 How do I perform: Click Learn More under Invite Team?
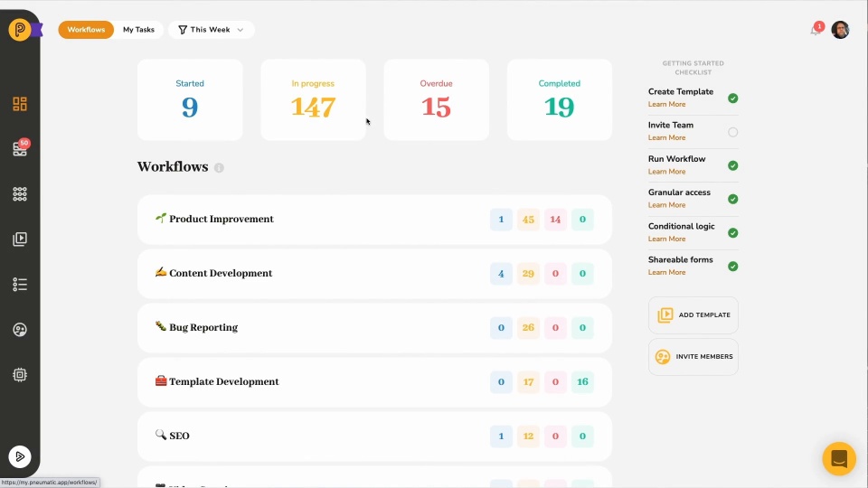[666, 137]
